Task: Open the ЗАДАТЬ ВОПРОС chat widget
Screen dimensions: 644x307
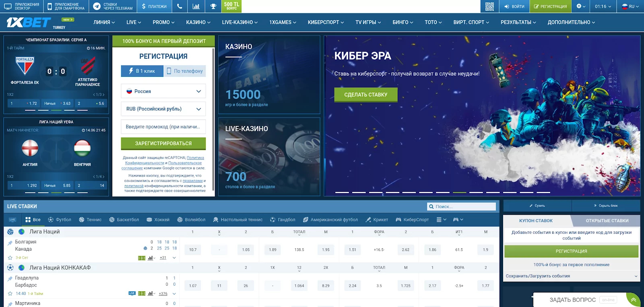Action: click(x=573, y=300)
